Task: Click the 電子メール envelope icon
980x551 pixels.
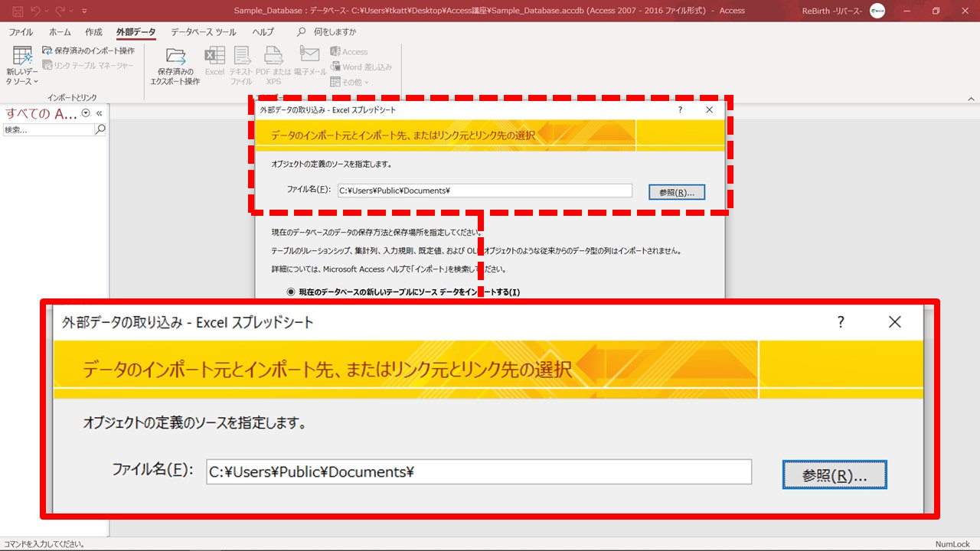Action: 309,55
